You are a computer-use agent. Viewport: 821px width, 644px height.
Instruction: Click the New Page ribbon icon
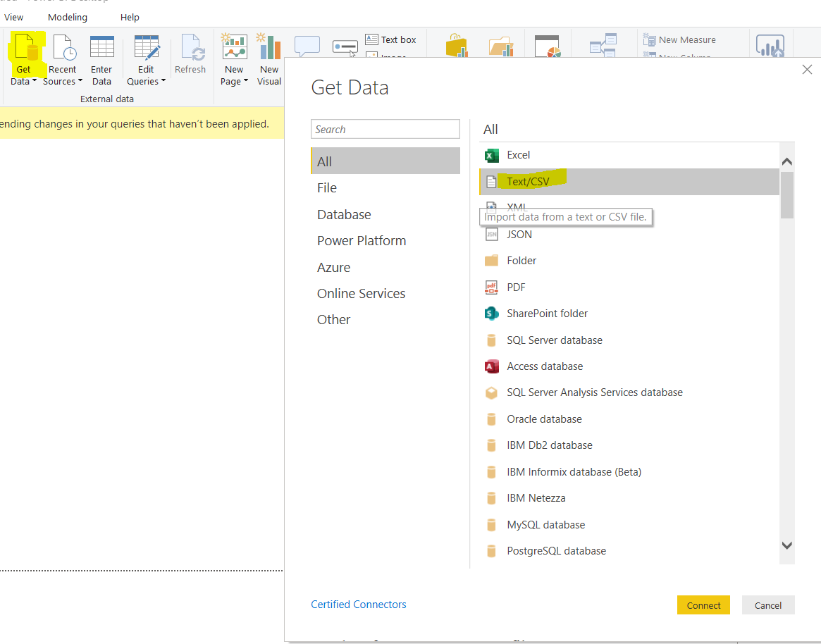(x=234, y=47)
